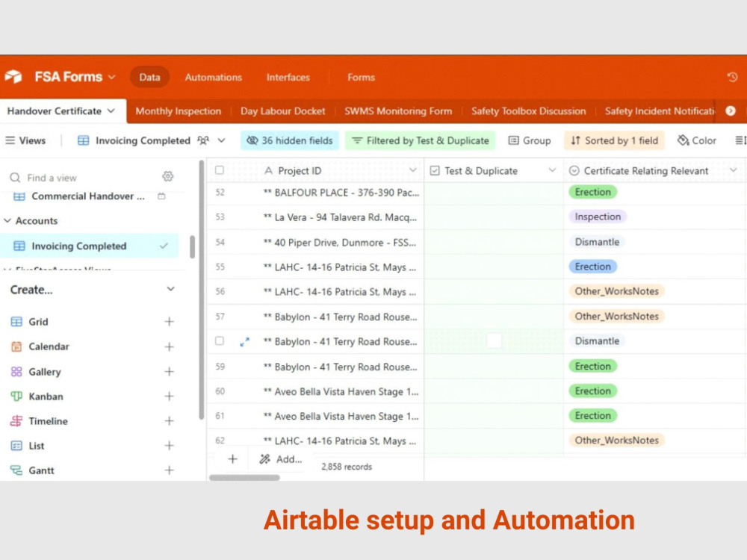747x560 pixels.
Task: Open Certificate Relating Relevant column dropdown
Action: [x=734, y=170]
